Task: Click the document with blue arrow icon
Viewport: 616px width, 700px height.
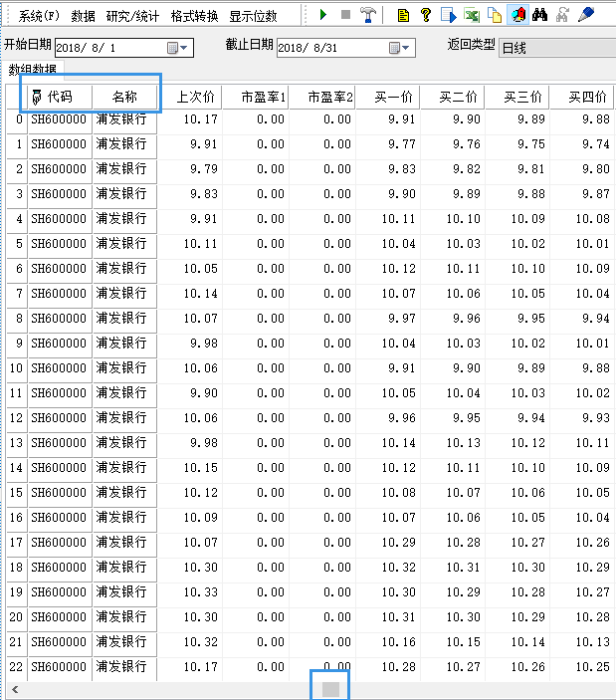Action: point(448,15)
